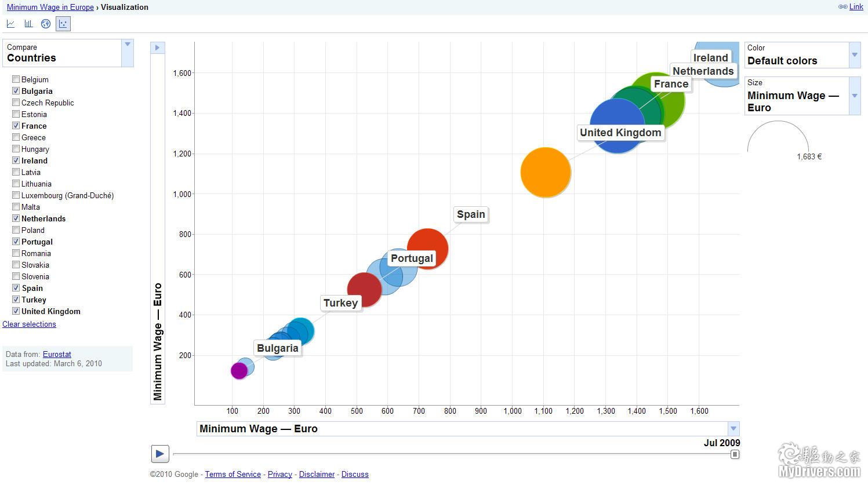The image size is (868, 485).
Task: Click the orange bubble in the chart
Action: pos(546,173)
